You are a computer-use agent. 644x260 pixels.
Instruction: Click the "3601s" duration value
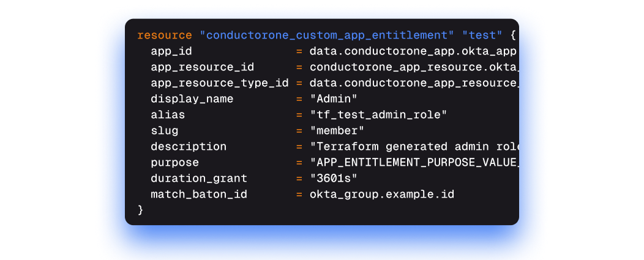[334, 178]
